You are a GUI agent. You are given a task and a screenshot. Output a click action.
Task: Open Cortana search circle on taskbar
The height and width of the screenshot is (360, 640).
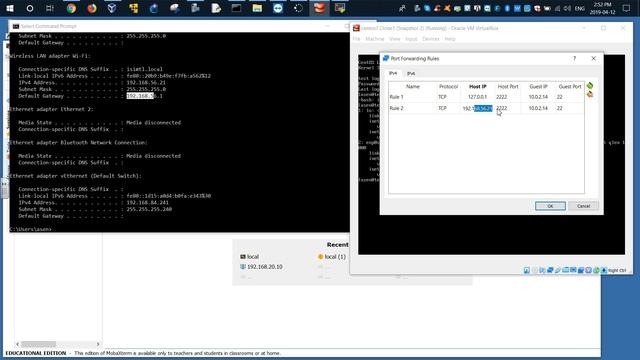(30, 8)
